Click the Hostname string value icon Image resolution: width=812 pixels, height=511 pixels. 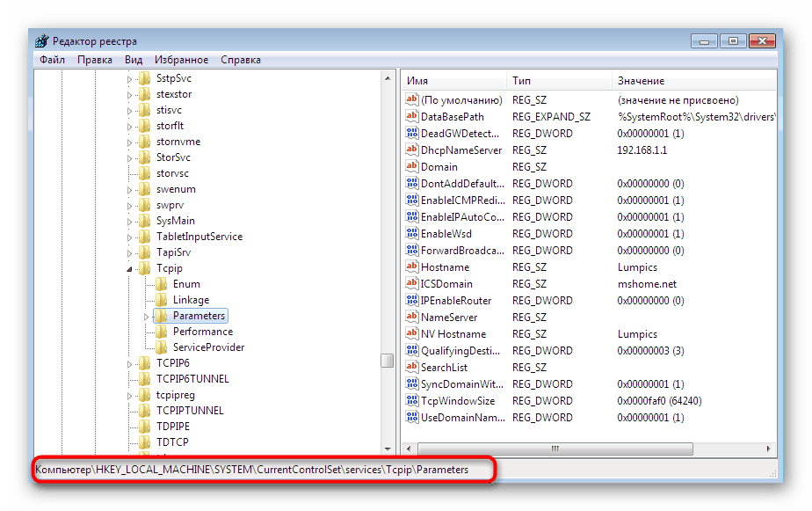pyautogui.click(x=411, y=266)
